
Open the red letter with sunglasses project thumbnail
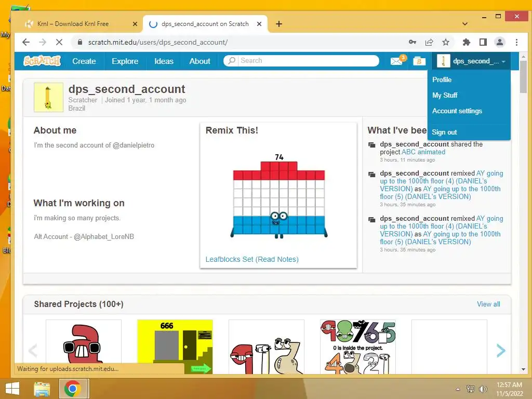point(84,347)
